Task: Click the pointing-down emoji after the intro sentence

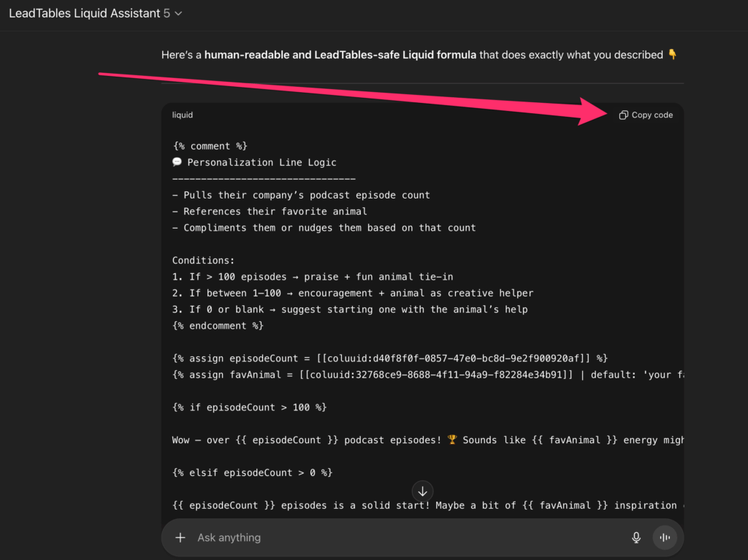Action: tap(673, 55)
